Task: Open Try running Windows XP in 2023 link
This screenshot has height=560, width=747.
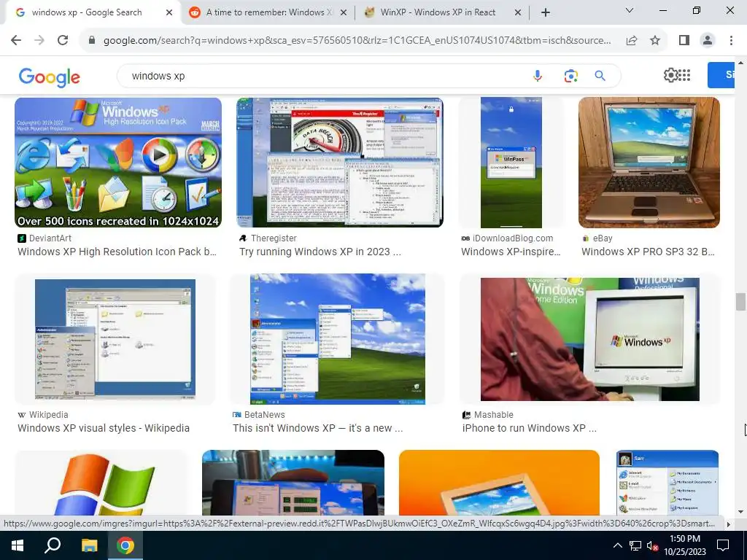Action: 320,252
